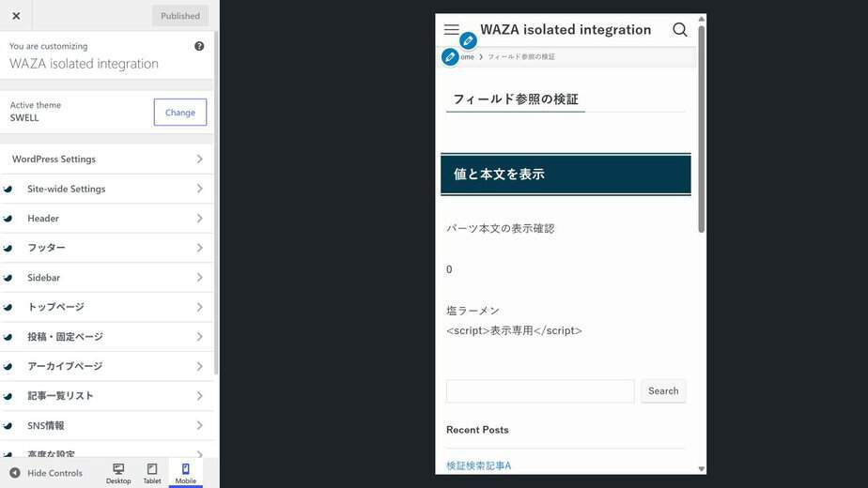
Task: Click the Change theme button
Action: point(180,113)
